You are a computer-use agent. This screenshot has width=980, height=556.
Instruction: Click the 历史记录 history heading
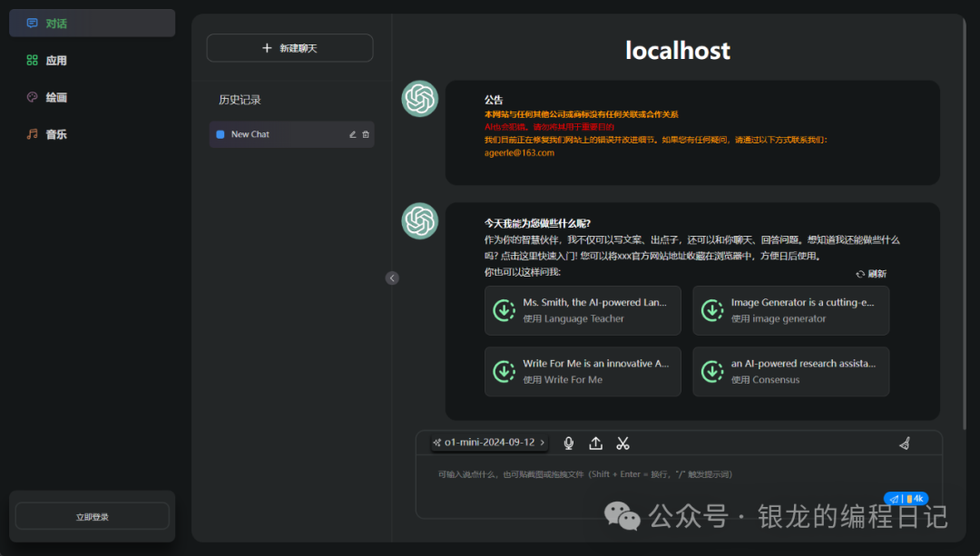240,100
